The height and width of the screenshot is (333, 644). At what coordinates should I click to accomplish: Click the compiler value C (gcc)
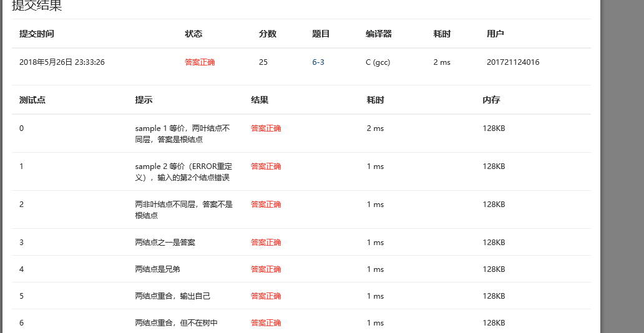378,62
